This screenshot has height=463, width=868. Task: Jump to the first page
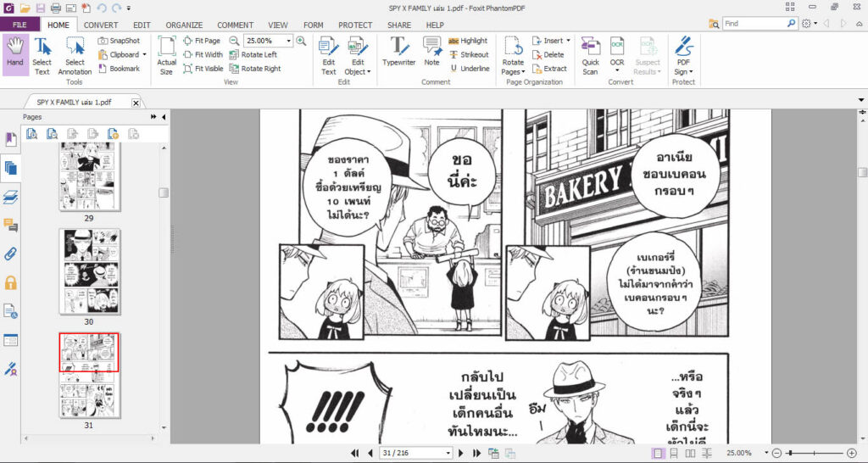tap(355, 453)
